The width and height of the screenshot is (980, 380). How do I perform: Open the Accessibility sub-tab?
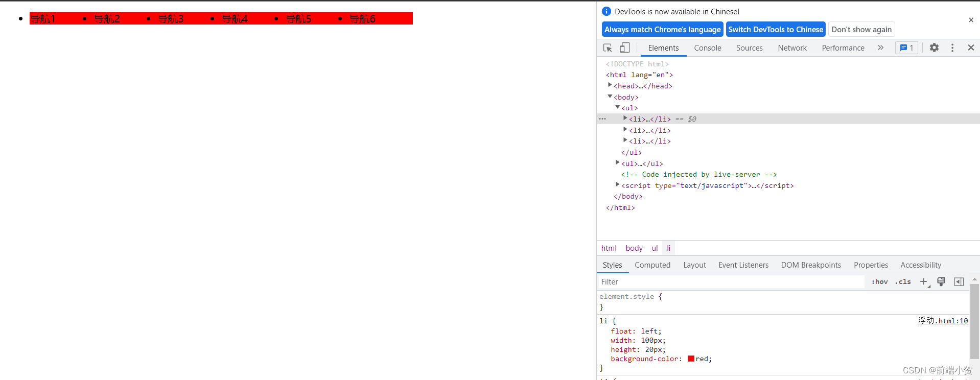(921, 265)
